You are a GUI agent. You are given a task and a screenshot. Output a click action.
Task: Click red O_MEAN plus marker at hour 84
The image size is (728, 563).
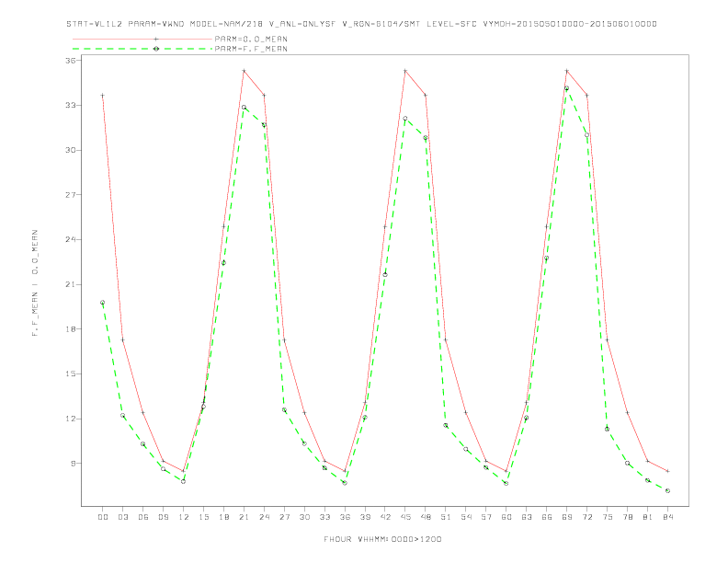click(x=667, y=471)
